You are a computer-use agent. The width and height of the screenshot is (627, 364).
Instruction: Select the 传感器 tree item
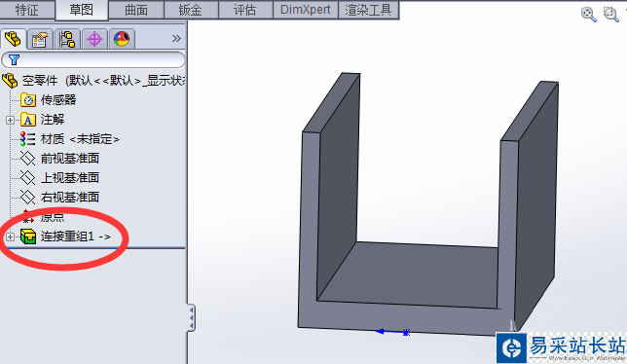point(58,100)
